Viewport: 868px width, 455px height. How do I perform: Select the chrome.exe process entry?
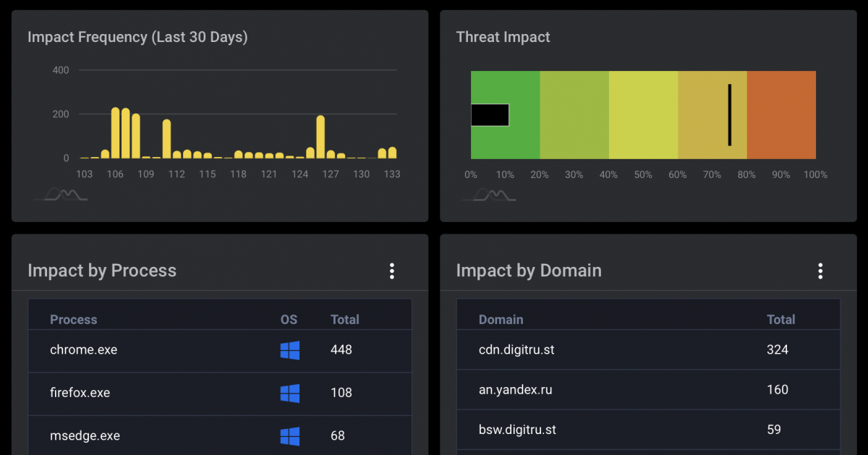pyautogui.click(x=83, y=350)
